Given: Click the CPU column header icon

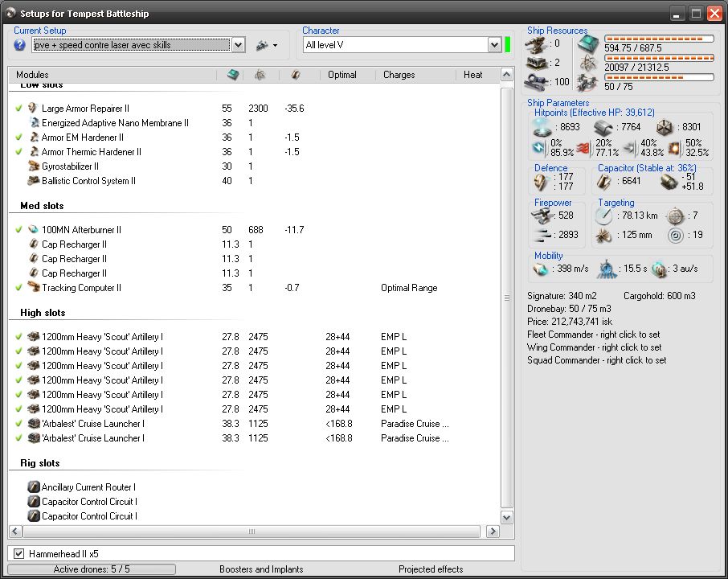Looking at the screenshot, I should click(x=232, y=75).
